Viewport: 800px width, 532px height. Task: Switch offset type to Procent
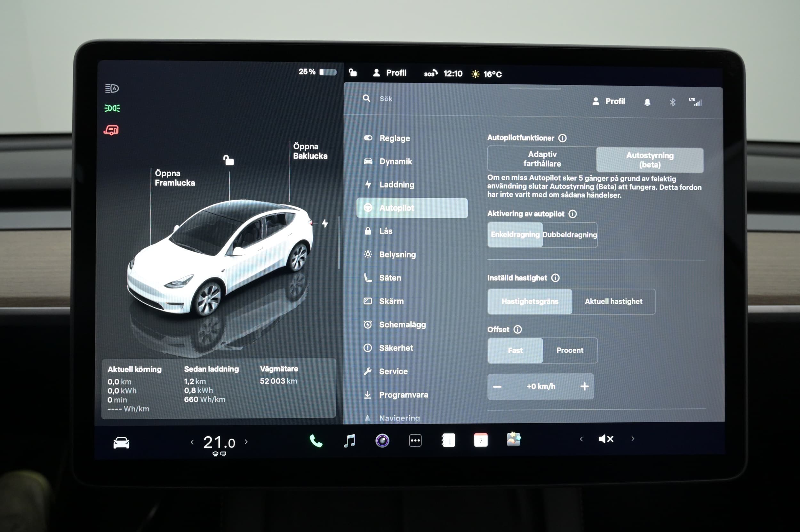tap(570, 351)
